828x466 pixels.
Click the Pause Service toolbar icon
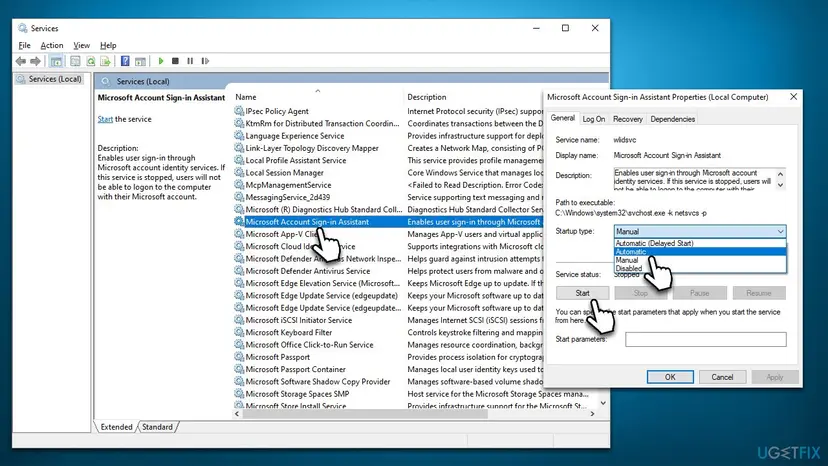[190, 61]
